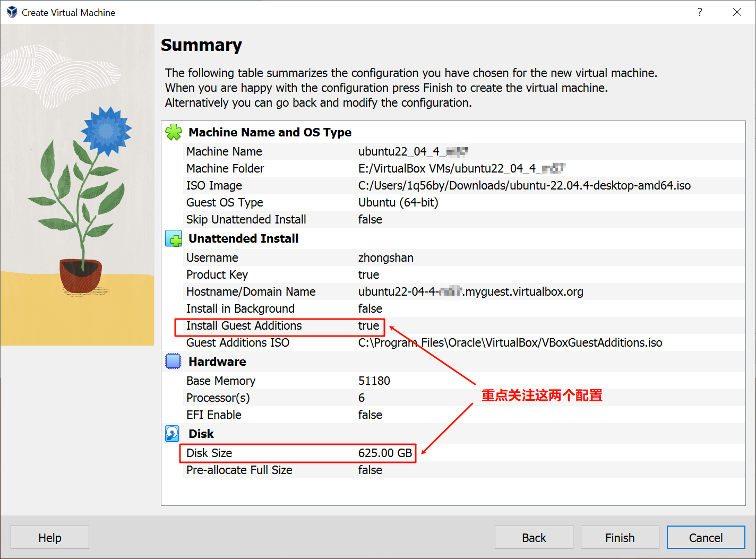Image resolution: width=756 pixels, height=559 pixels.
Task: Select the 'Disk Size' row label
Action: [209, 453]
